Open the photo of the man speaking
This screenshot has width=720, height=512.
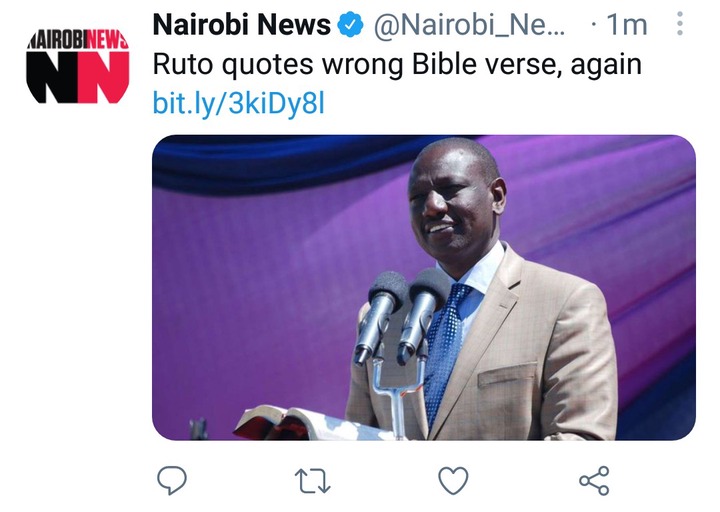[x=424, y=287]
